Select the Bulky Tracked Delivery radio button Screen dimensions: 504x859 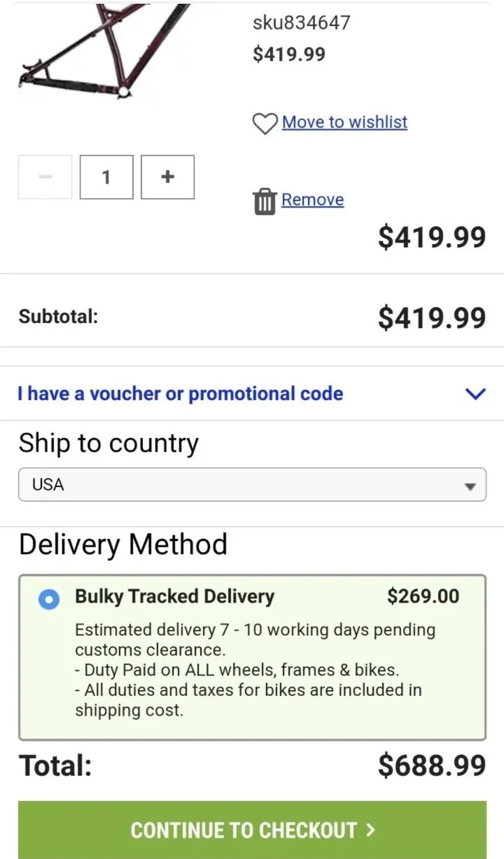coord(49,599)
